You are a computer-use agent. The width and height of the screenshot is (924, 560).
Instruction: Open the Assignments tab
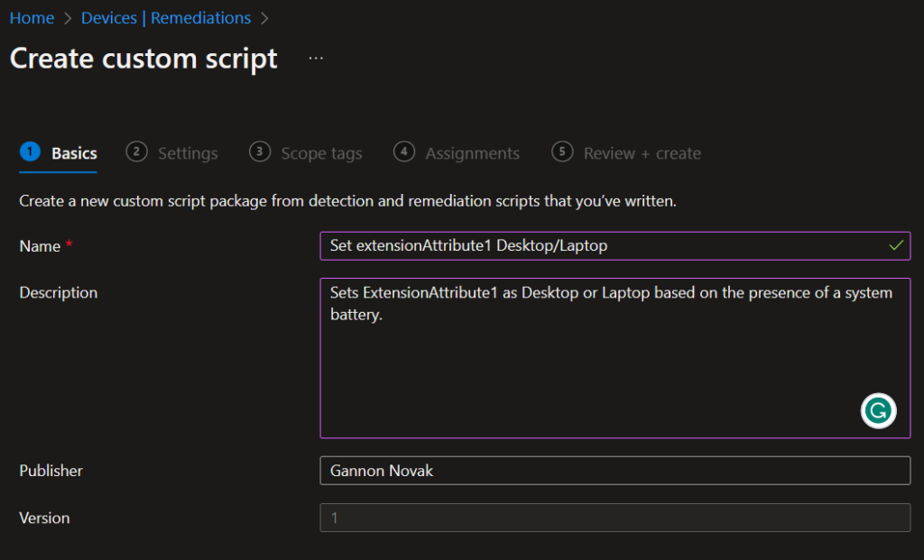pos(472,153)
